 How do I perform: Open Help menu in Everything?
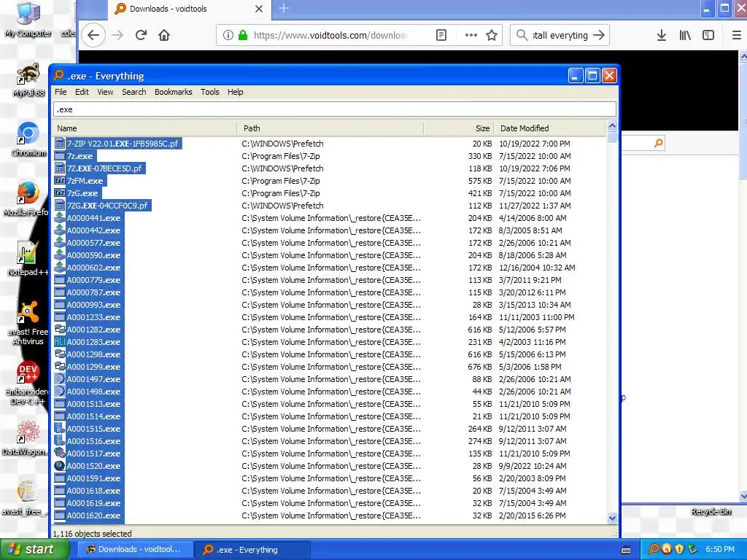236,92
